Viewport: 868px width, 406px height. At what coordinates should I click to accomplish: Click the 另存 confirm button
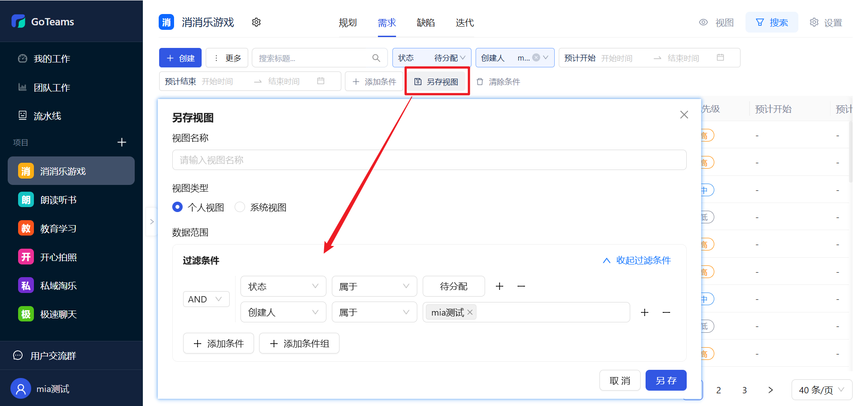(x=666, y=380)
